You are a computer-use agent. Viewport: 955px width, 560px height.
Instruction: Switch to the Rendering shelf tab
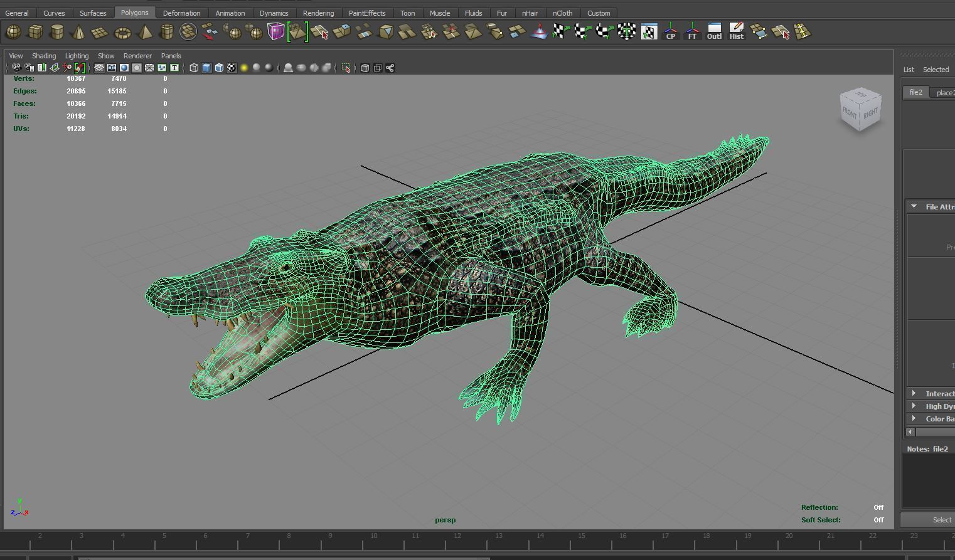318,13
